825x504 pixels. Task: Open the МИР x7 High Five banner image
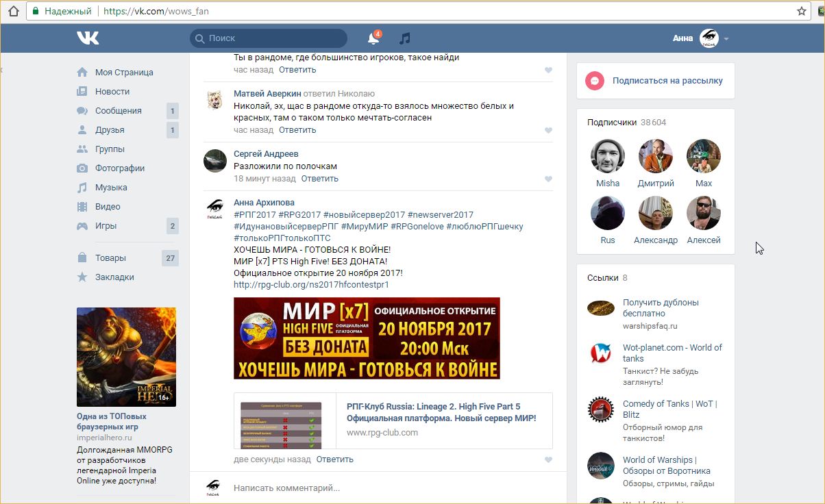click(367, 338)
